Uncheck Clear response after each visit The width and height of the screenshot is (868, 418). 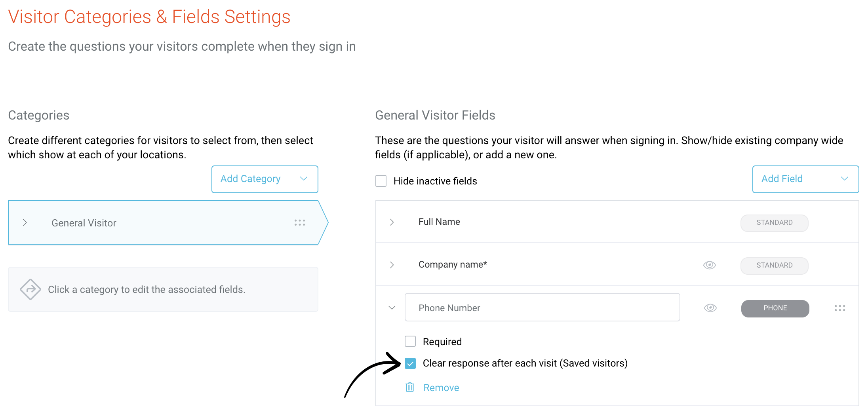point(410,363)
